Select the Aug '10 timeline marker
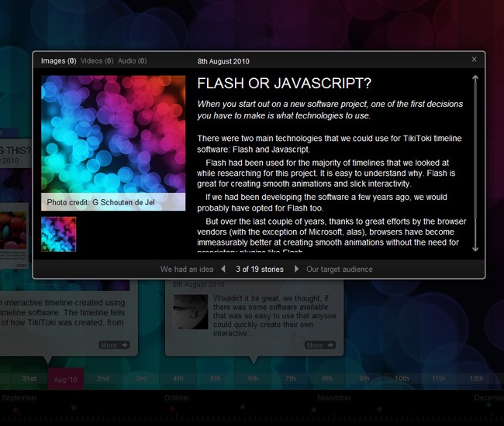 (66, 380)
